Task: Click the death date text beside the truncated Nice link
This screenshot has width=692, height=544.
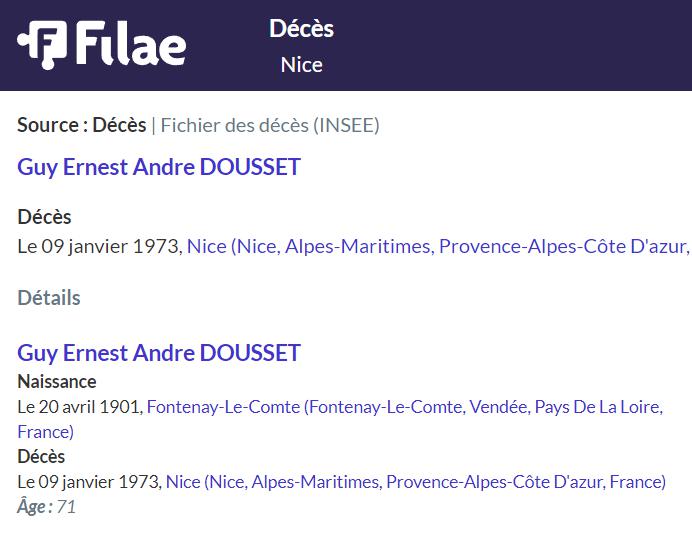Action: point(100,246)
